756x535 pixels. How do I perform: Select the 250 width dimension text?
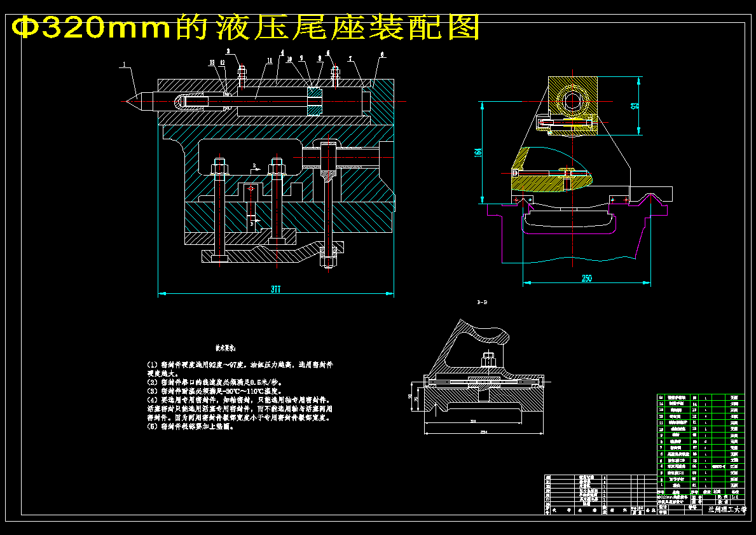tap(587, 279)
